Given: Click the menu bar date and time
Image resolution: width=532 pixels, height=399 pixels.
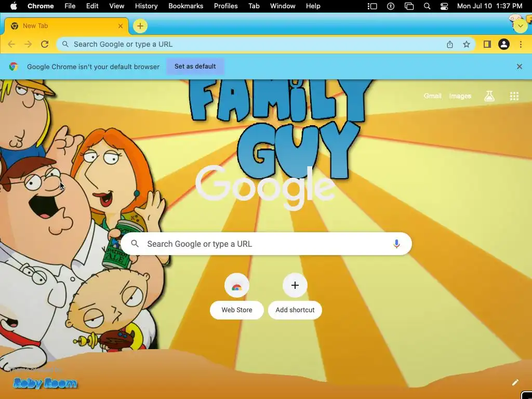Looking at the screenshot, I should click(489, 6).
